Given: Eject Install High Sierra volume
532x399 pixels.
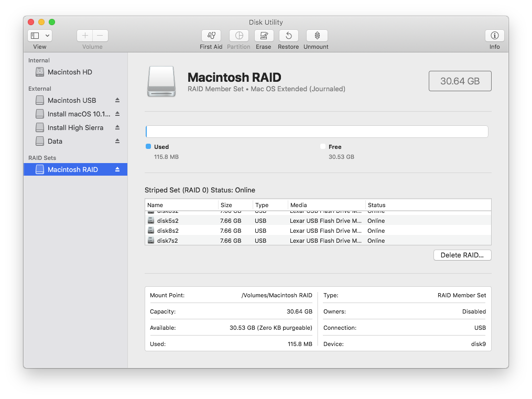Looking at the screenshot, I should point(117,127).
